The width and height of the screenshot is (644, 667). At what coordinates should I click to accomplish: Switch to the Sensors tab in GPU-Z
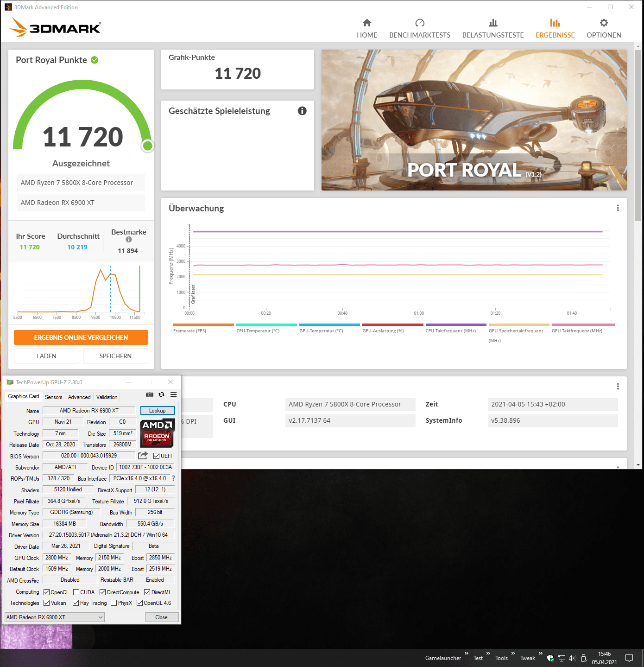pos(53,397)
